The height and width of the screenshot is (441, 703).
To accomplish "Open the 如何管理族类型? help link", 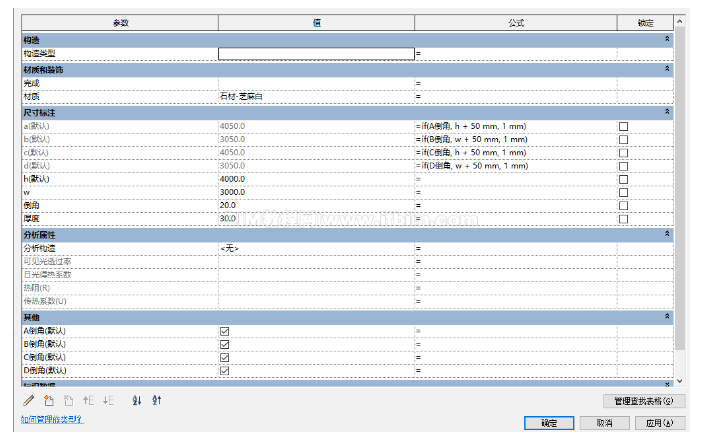I will point(52,419).
